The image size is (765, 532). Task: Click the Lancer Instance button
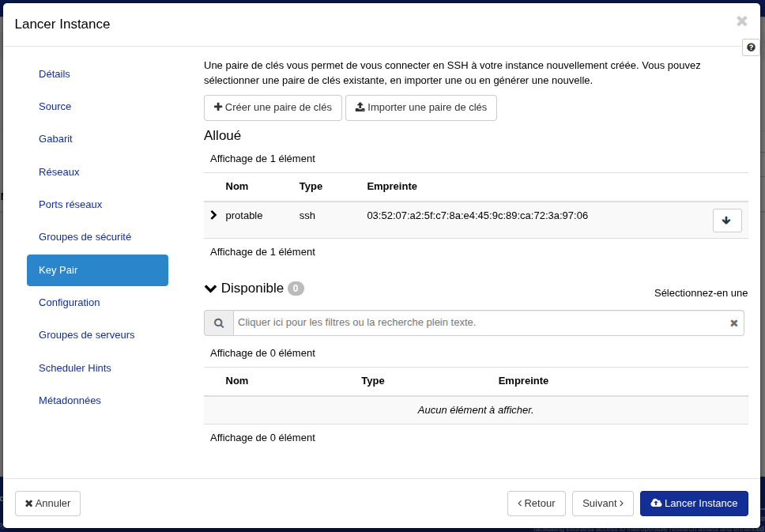(x=693, y=504)
